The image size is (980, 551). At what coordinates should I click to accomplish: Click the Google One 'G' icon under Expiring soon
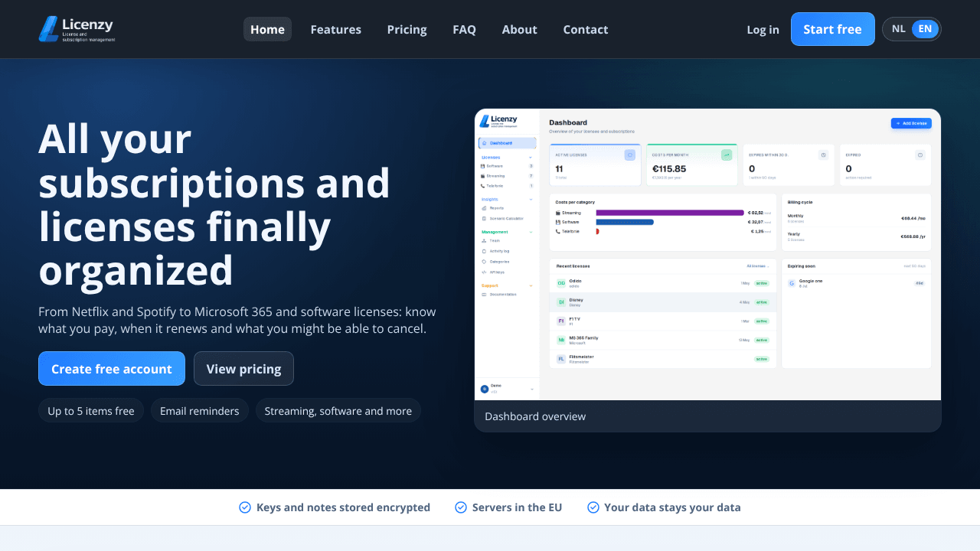tap(792, 283)
